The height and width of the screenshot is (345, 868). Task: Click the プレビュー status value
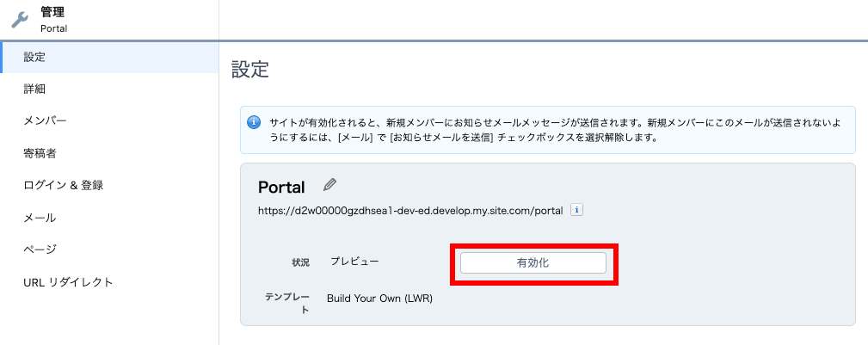point(354,261)
